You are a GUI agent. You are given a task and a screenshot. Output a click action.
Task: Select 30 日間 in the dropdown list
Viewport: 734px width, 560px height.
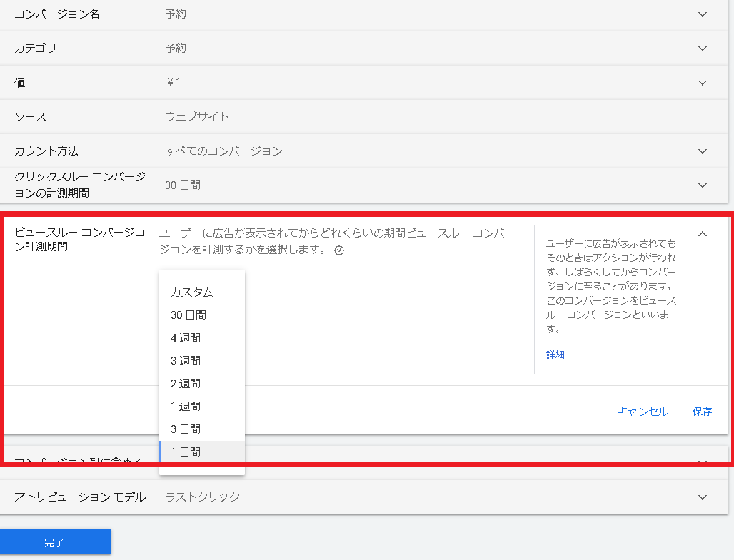tap(202, 315)
